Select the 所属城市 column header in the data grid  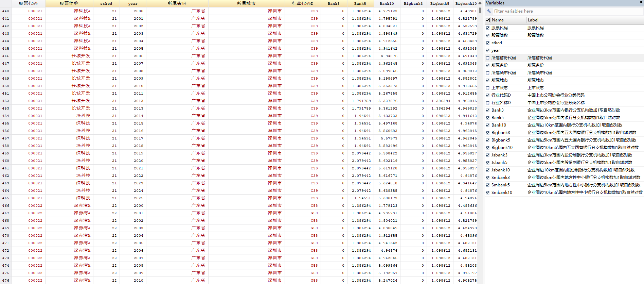click(246, 3)
